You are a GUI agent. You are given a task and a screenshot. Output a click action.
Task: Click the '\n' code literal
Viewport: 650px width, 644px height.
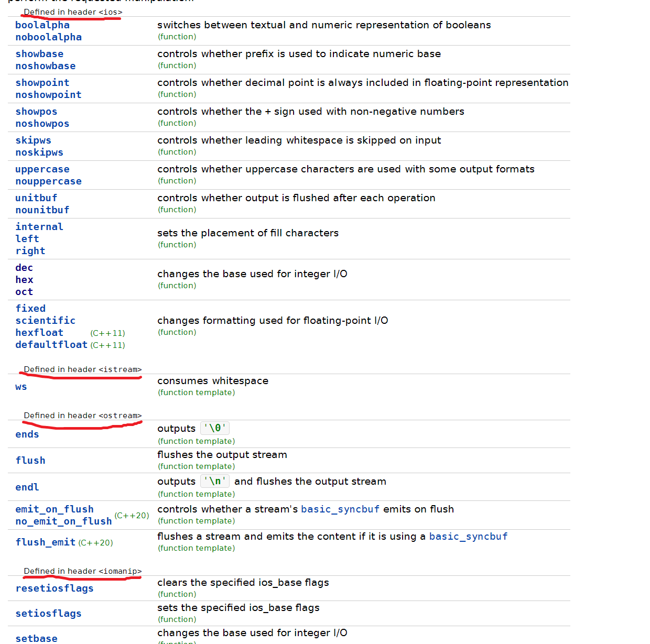(x=215, y=481)
